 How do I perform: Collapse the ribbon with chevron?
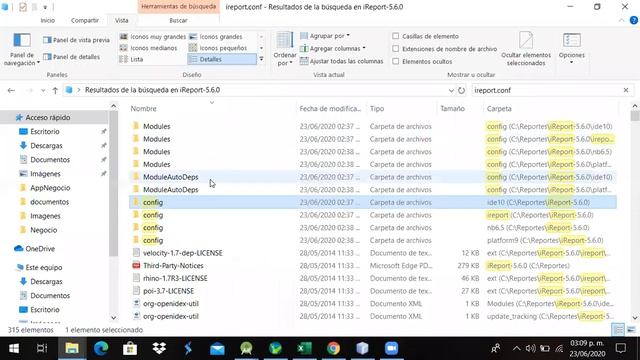pos(622,20)
